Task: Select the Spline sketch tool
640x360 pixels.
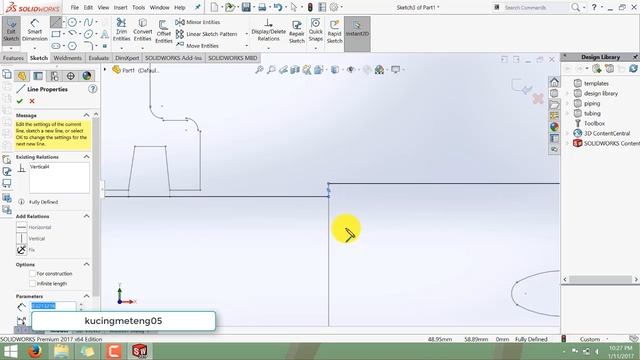Action: pos(88,22)
